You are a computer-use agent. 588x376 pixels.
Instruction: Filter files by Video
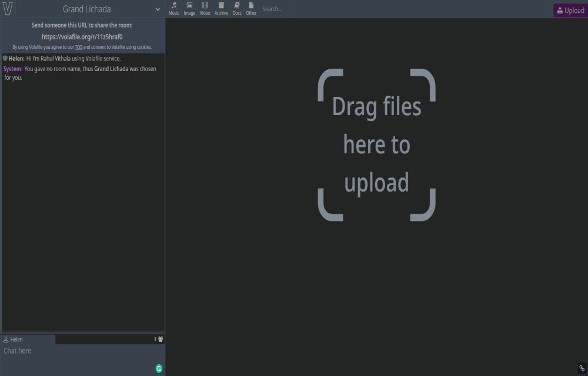pyautogui.click(x=205, y=9)
